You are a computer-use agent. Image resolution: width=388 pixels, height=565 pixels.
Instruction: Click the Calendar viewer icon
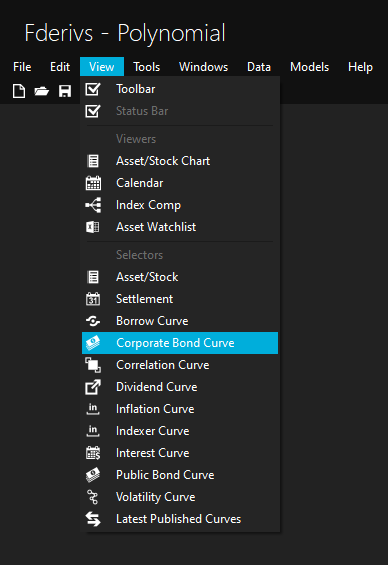point(93,183)
